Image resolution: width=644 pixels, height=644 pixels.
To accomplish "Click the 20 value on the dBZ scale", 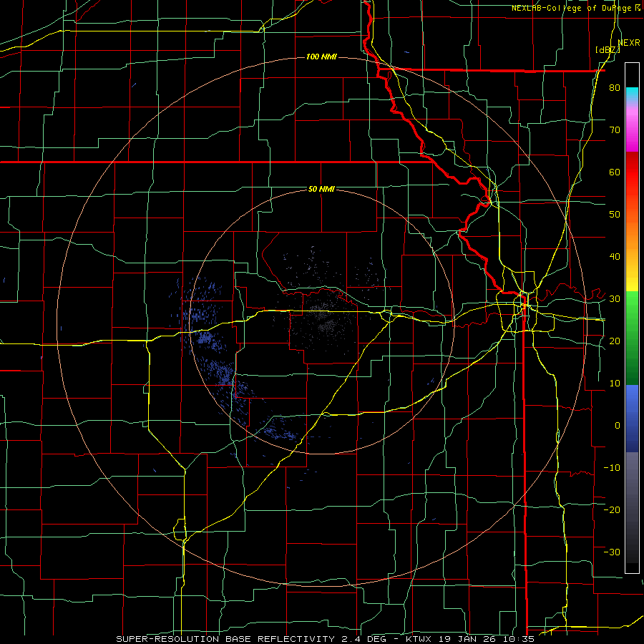I will tap(615, 341).
